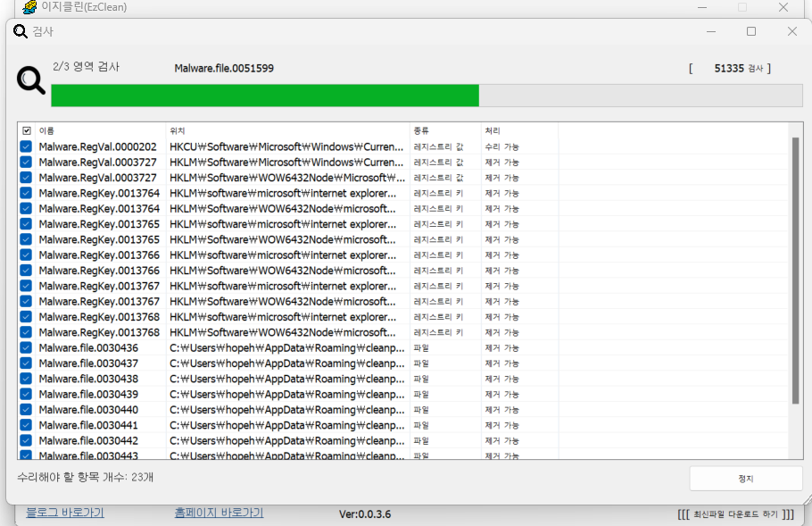Stop the scan with the 정지 button
Viewport: 812px width, 526px height.
(746, 479)
